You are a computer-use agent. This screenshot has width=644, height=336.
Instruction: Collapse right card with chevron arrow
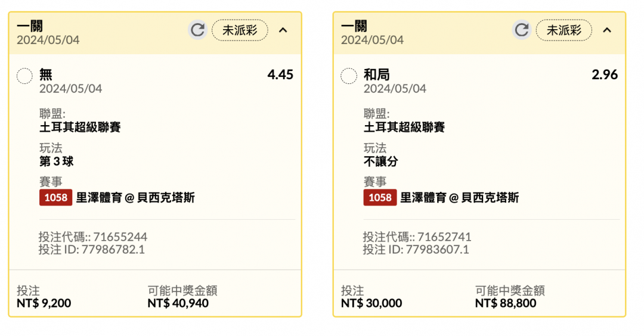[607, 30]
